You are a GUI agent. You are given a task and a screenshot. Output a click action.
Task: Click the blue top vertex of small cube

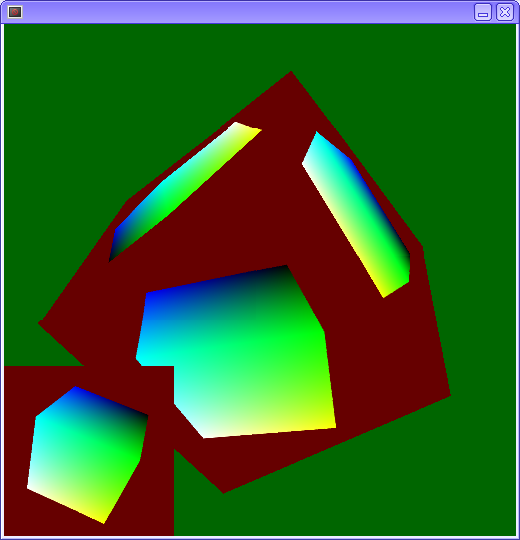click(x=76, y=389)
